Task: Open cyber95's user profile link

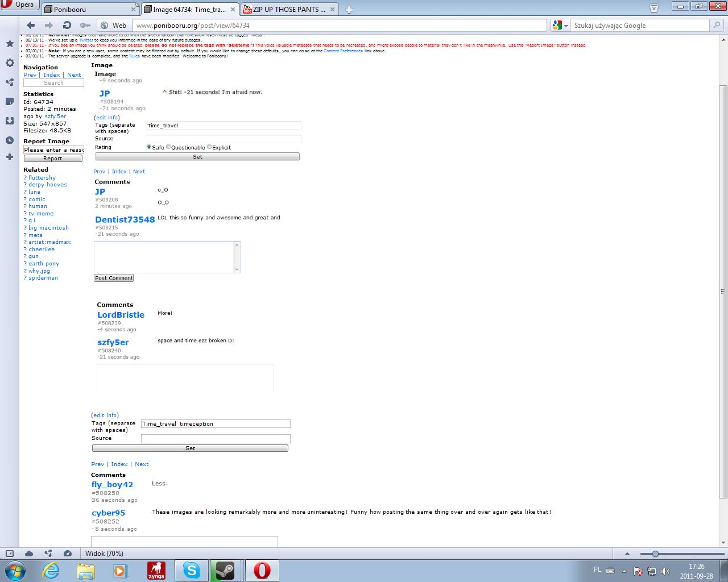Action: point(108,513)
